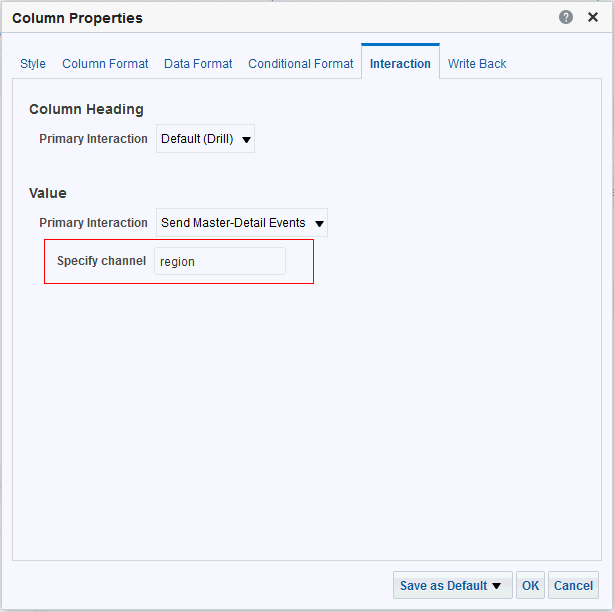Click the Send Master-Detail Events arrow

click(319, 224)
